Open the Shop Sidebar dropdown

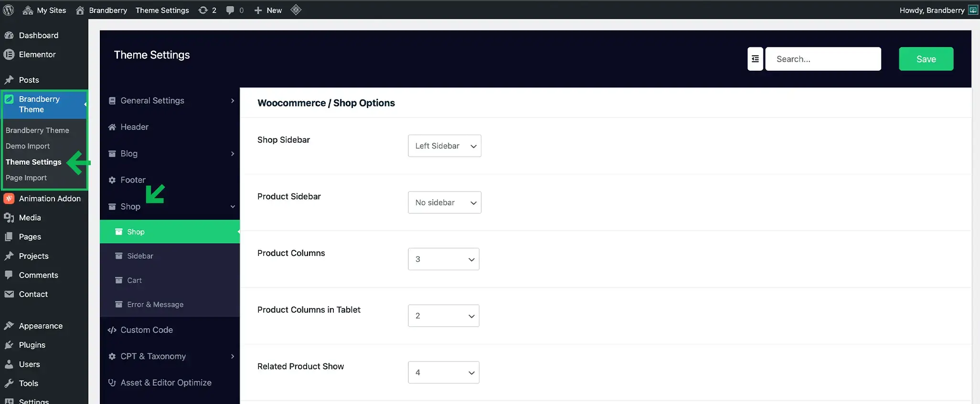(444, 146)
